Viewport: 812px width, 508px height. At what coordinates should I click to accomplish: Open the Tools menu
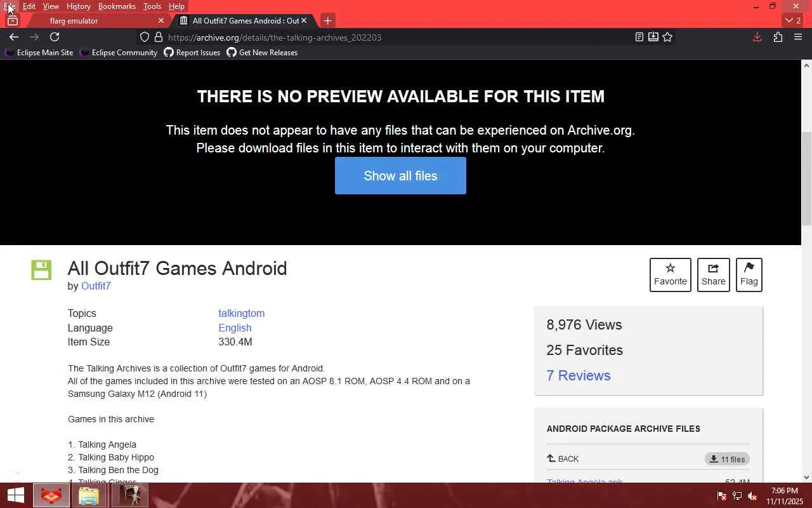coord(152,6)
